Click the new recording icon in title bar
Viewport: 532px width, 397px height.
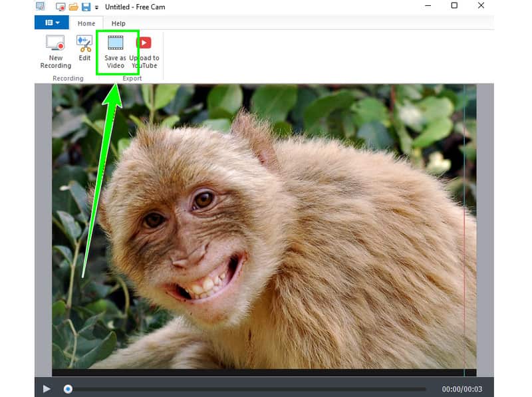(x=60, y=7)
